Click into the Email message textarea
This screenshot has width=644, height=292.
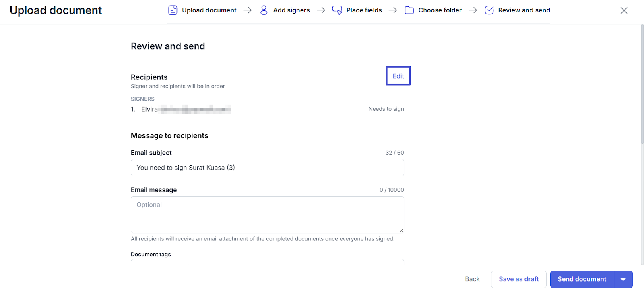267,214
